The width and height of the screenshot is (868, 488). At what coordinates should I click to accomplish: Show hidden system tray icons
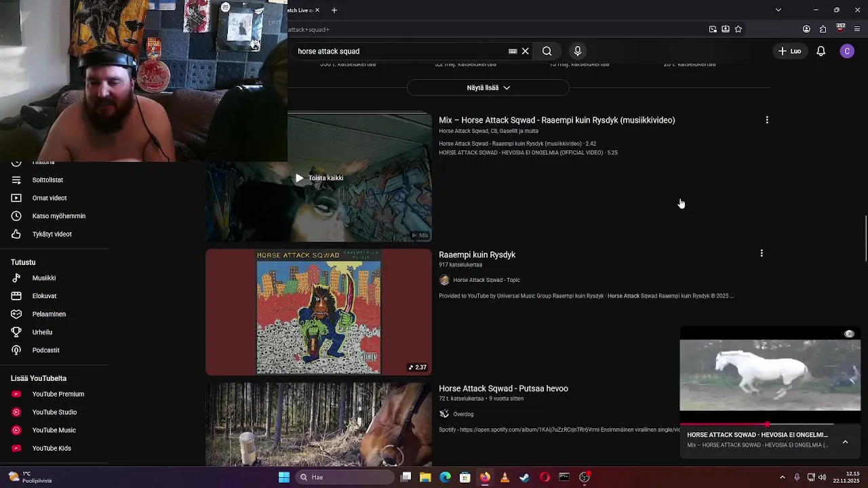pos(782,477)
